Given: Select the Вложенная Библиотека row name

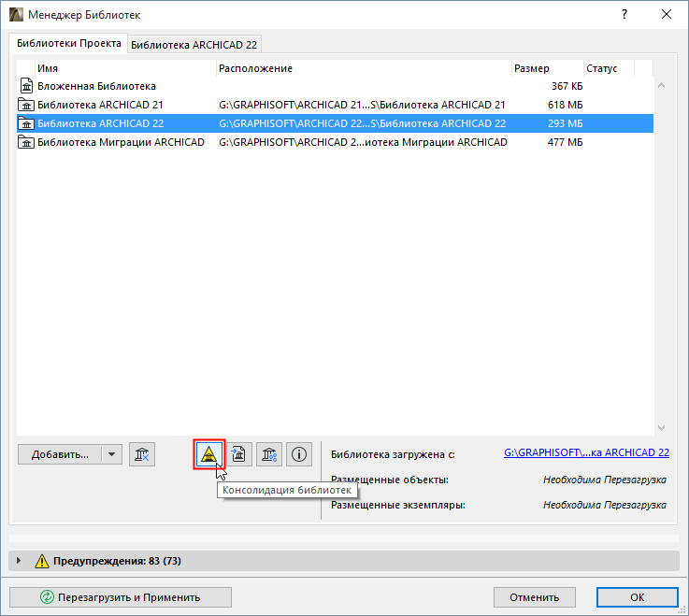Looking at the screenshot, I should tap(96, 86).
